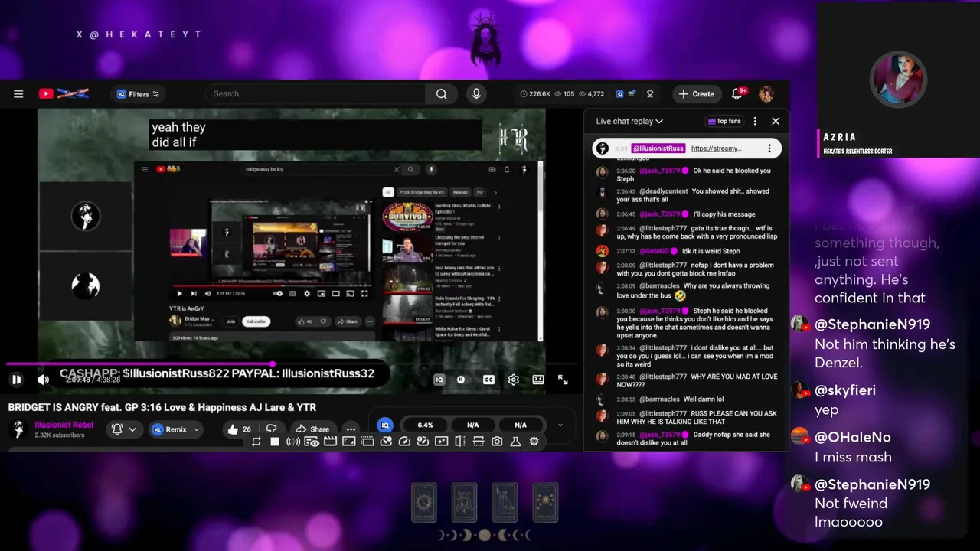Like the video with 26 likes
The height and width of the screenshot is (551, 980).
pos(239,429)
